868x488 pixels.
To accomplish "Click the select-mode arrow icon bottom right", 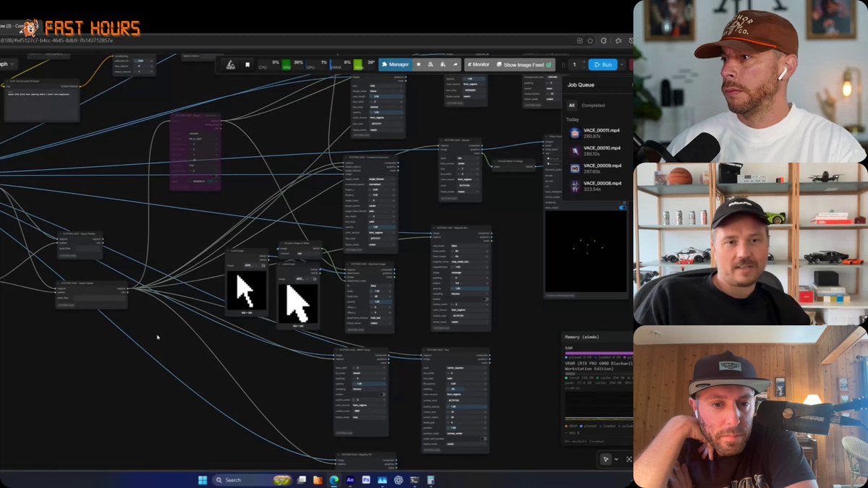I will (605, 459).
